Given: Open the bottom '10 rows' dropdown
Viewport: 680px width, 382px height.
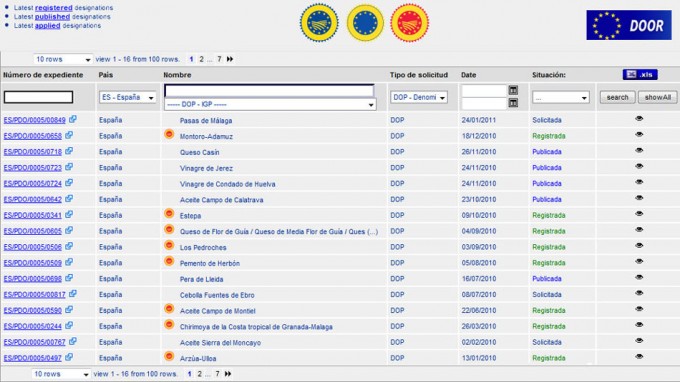Looking at the screenshot, I should click(x=61, y=374).
